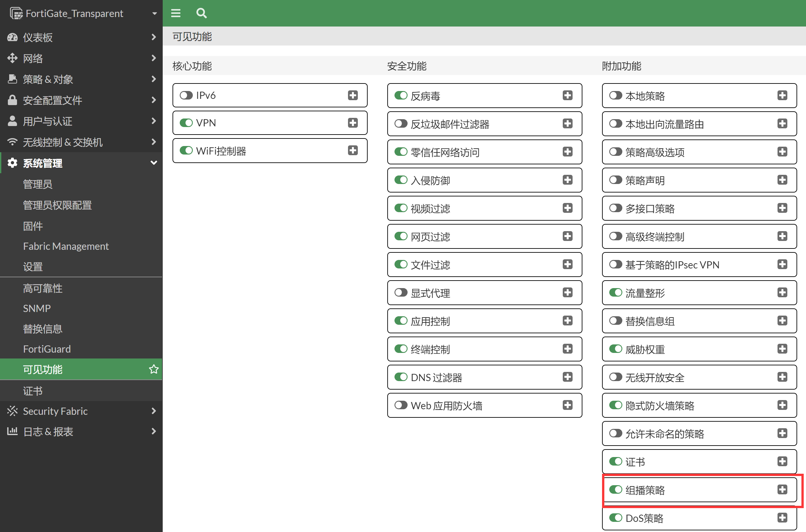Click plus icon on 反病毒 card
Screen dimensions: 806x532
click(568, 95)
